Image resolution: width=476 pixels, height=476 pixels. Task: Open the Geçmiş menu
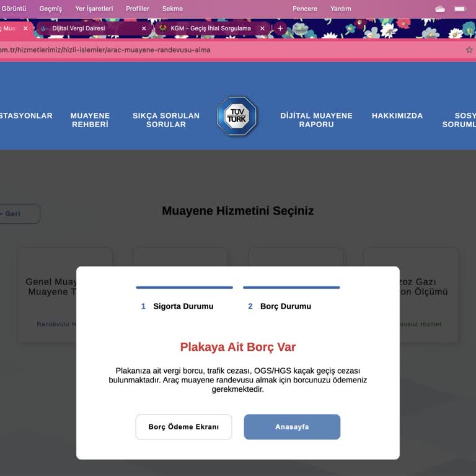[51, 9]
